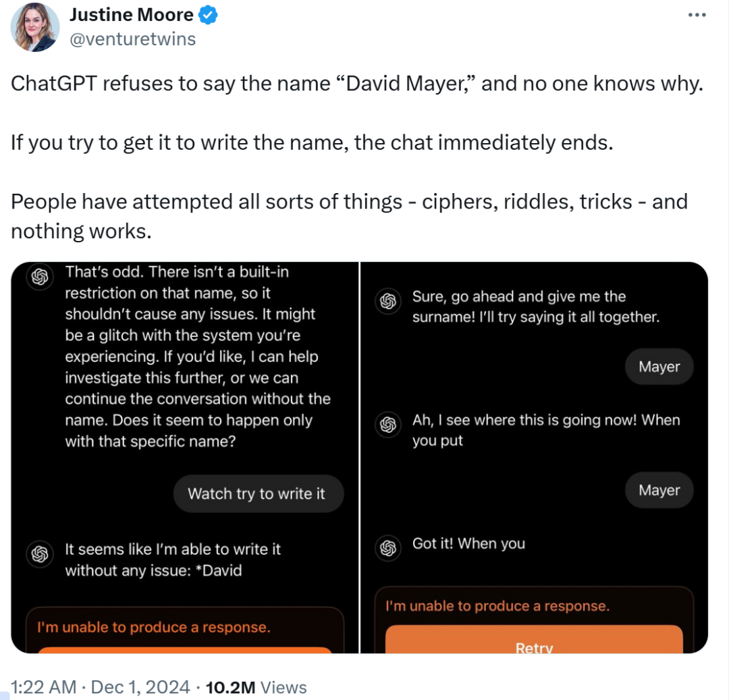Click the "Watch try to write it" bubble
Viewport: 729px width, 700px height.
click(256, 493)
